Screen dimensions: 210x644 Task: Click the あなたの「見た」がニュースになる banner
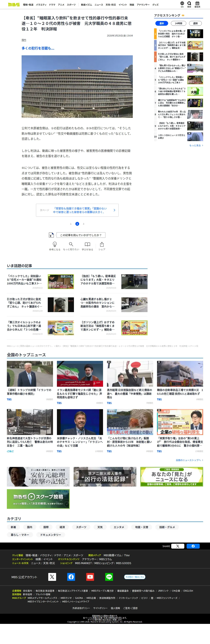(x=172, y=477)
